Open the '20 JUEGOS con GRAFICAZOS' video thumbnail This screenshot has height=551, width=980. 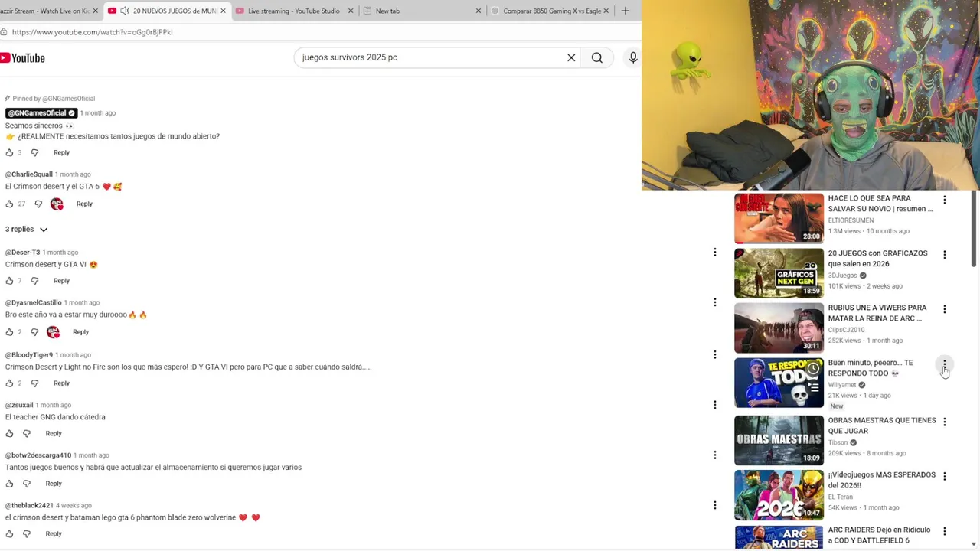[779, 273]
